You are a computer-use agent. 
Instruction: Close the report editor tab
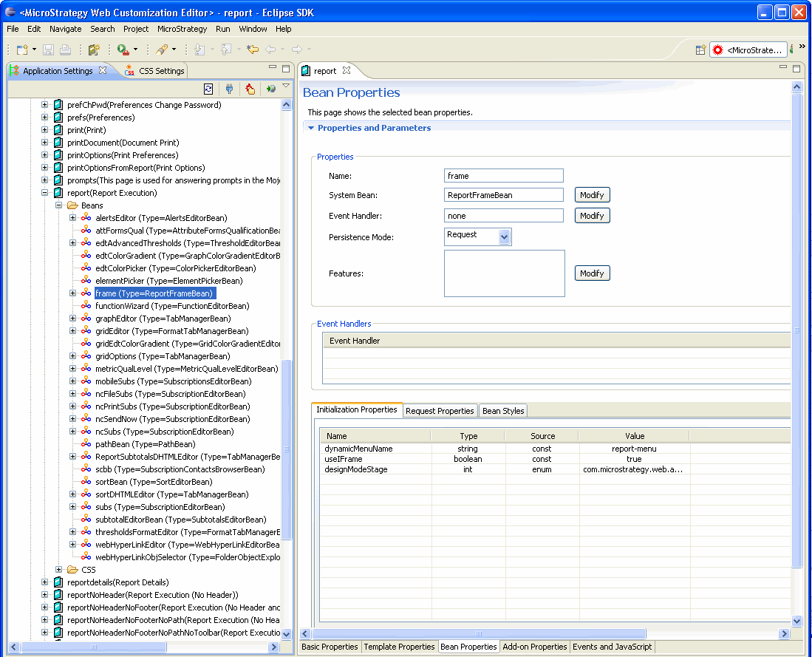347,70
